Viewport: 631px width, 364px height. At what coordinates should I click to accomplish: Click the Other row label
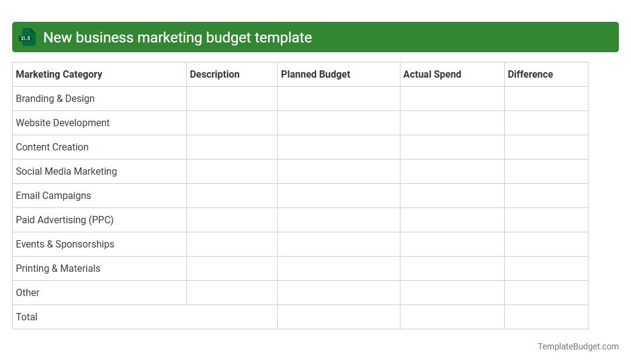[27, 292]
